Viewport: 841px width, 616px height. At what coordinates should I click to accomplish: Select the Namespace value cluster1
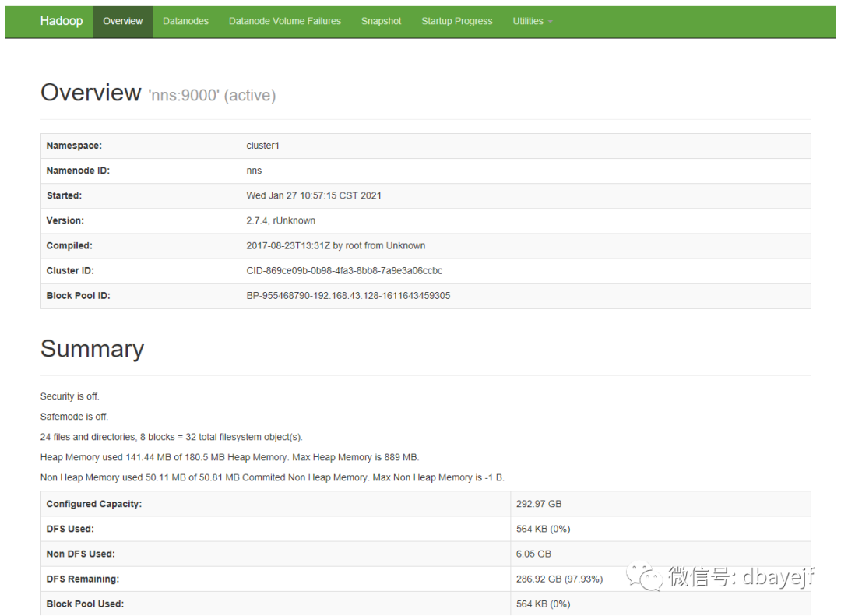[263, 146]
